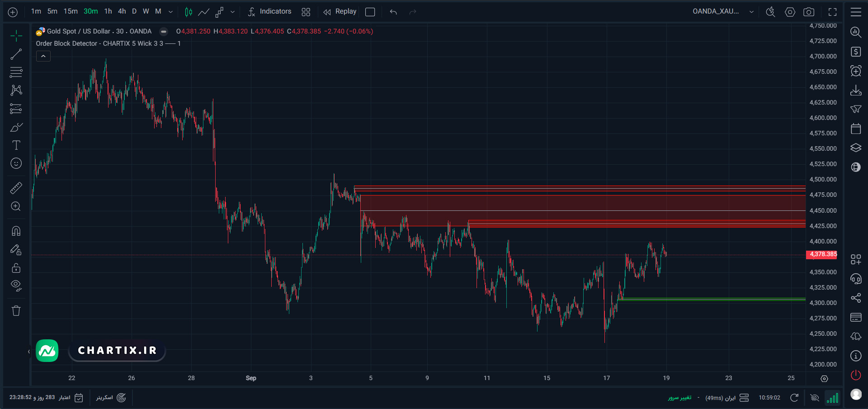This screenshot has width=868, height=409.
Task: Toggle the fullscreen mode button
Action: point(832,12)
